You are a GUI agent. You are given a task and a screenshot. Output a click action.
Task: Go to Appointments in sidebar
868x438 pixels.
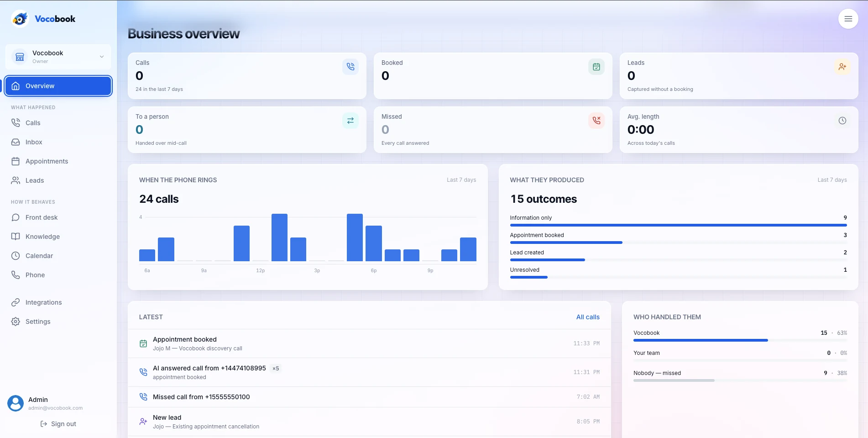pos(58,161)
